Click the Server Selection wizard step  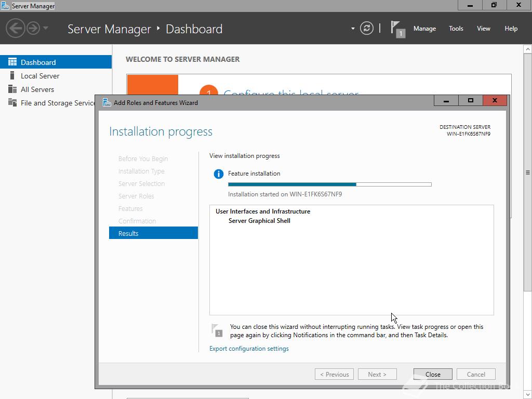141,183
